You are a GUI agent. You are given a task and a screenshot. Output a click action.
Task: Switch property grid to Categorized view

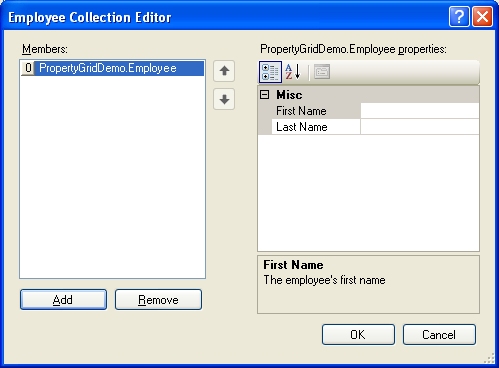pyautogui.click(x=270, y=72)
